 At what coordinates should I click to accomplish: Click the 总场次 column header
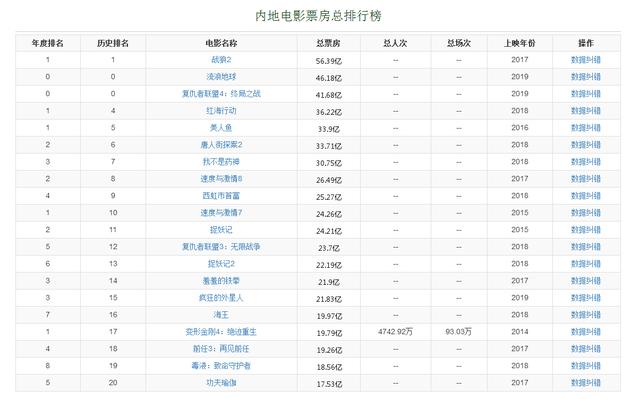coord(459,43)
